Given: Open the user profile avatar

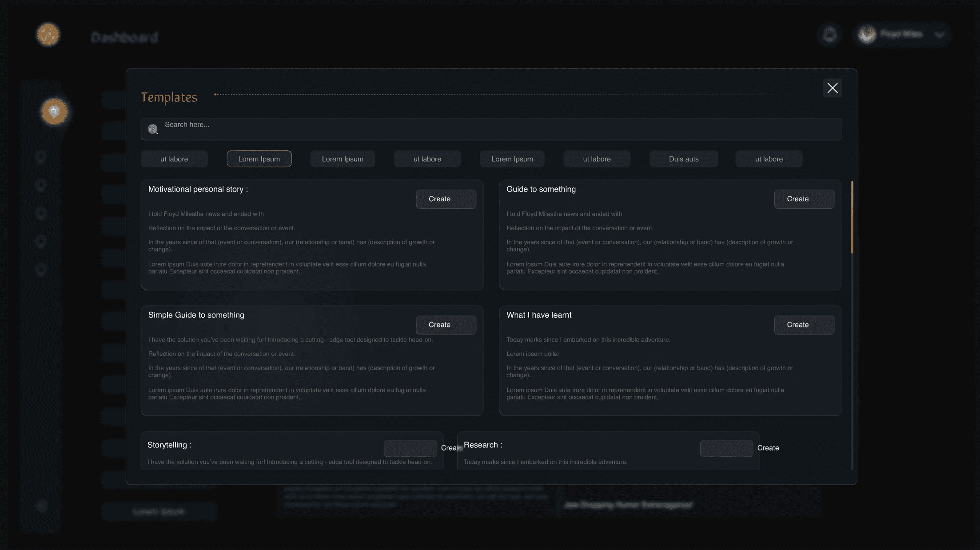Looking at the screenshot, I should (x=867, y=35).
